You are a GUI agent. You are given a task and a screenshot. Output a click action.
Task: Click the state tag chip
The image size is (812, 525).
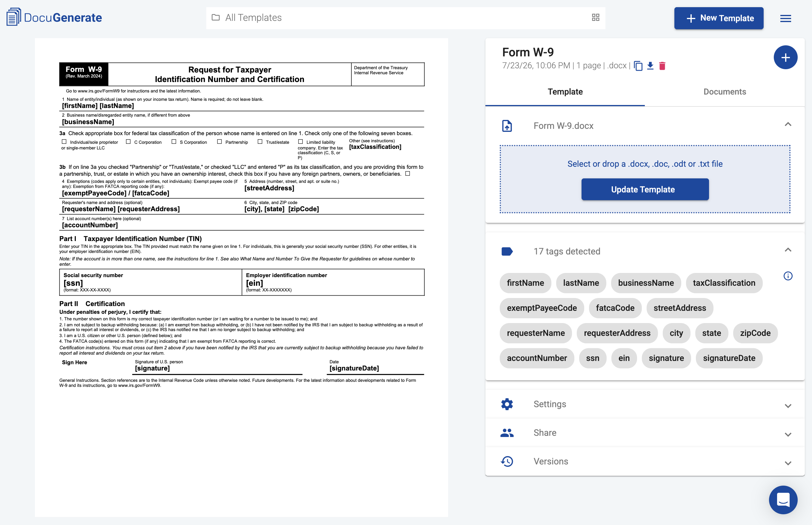(x=711, y=333)
